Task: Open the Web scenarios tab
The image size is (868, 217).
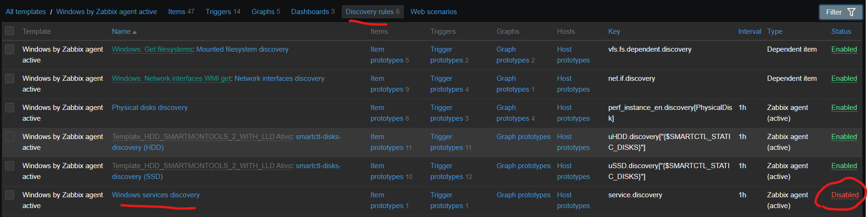Action: click(433, 12)
